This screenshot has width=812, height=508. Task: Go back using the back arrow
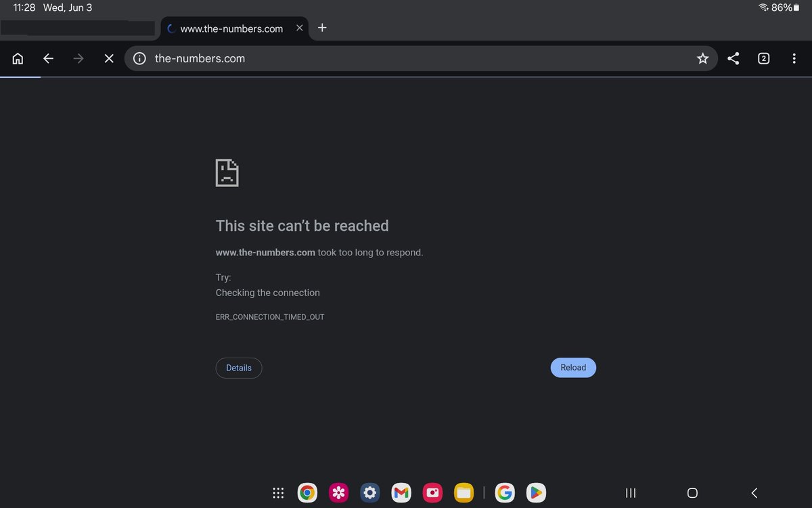48,58
